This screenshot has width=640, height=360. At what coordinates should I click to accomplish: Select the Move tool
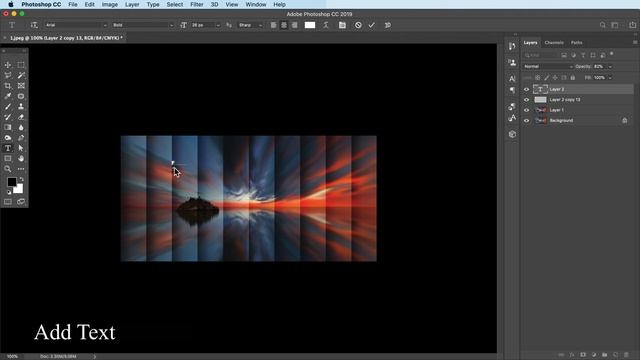point(8,65)
